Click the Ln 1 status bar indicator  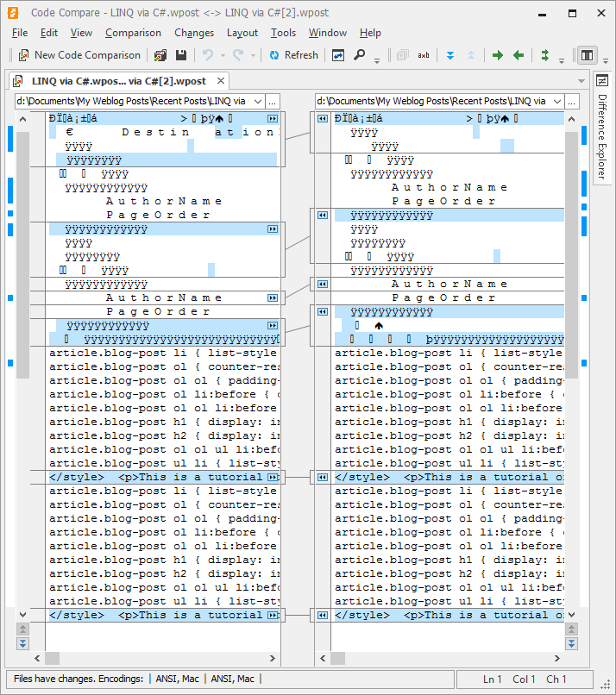pos(492,679)
